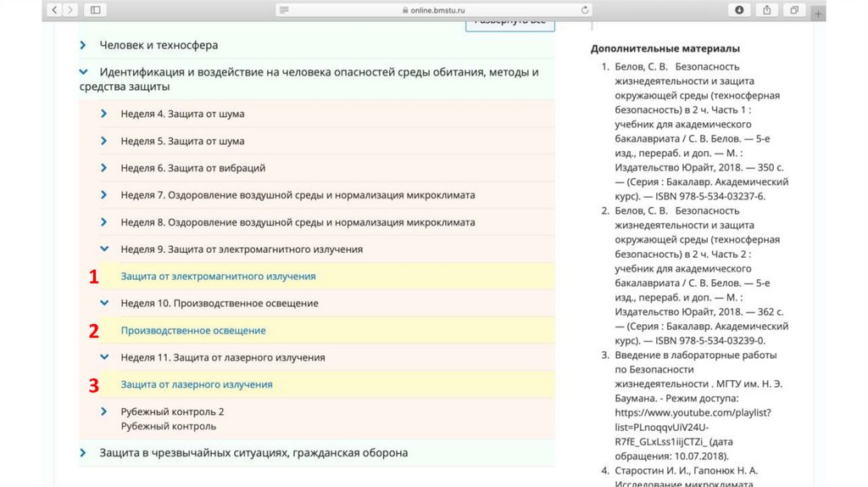The height and width of the screenshot is (487, 868).
Task: Expand 'Неделя 6. Защита от вибраций'
Action: pyautogui.click(x=103, y=168)
